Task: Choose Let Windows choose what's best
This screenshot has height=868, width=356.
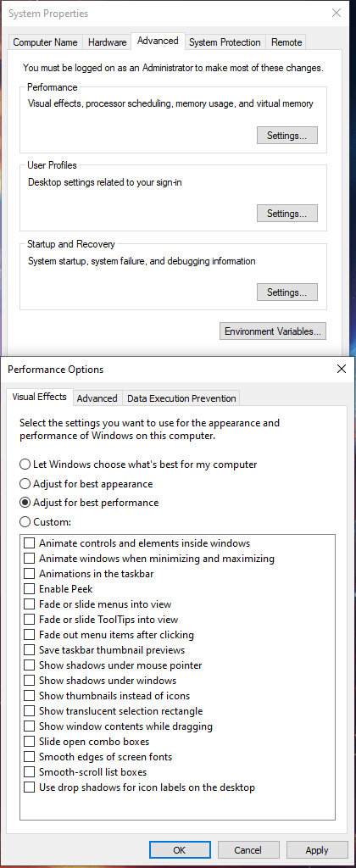Action: click(x=25, y=465)
